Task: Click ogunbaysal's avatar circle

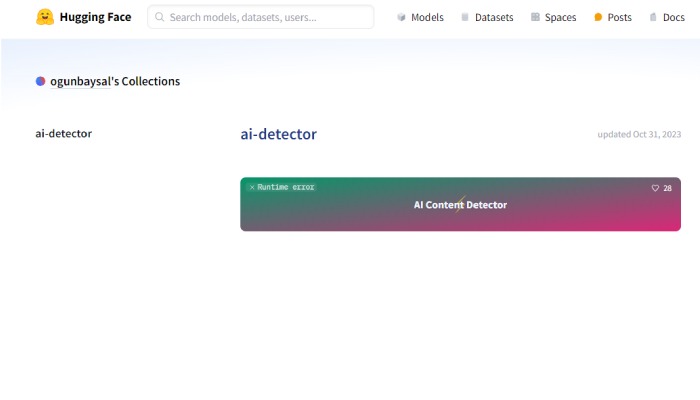Action: [x=41, y=81]
